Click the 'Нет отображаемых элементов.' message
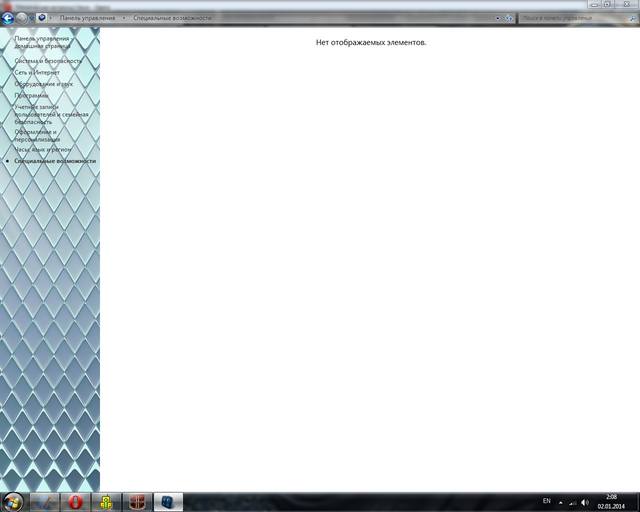Viewport: 640px width, 512px height. 371,42
